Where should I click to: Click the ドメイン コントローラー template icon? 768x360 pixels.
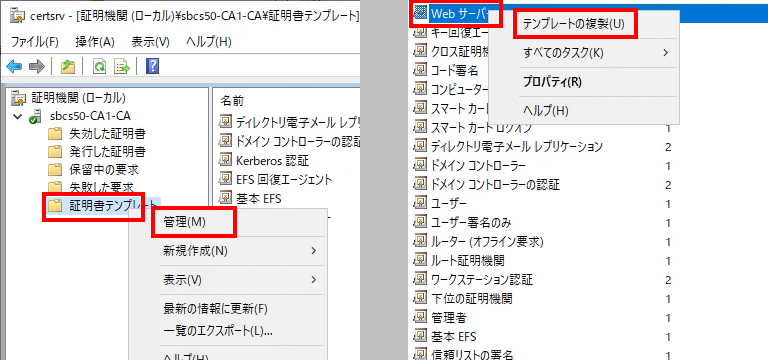pyautogui.click(x=420, y=166)
